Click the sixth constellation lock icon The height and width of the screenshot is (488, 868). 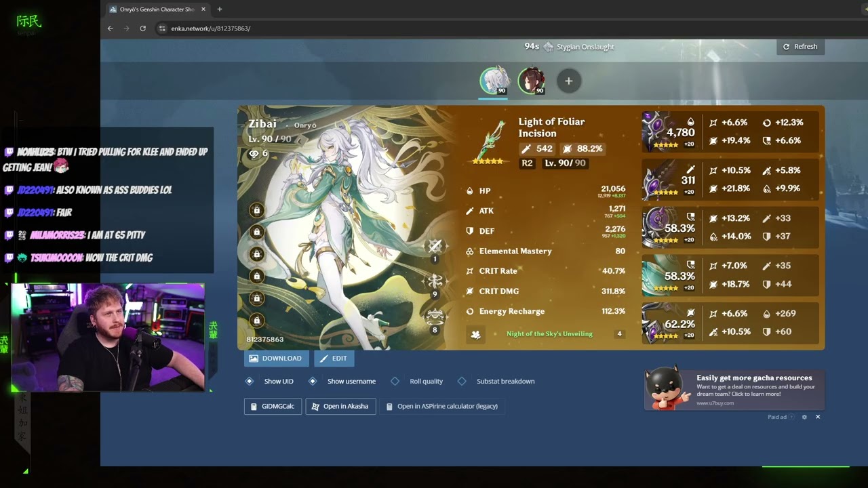(x=256, y=320)
